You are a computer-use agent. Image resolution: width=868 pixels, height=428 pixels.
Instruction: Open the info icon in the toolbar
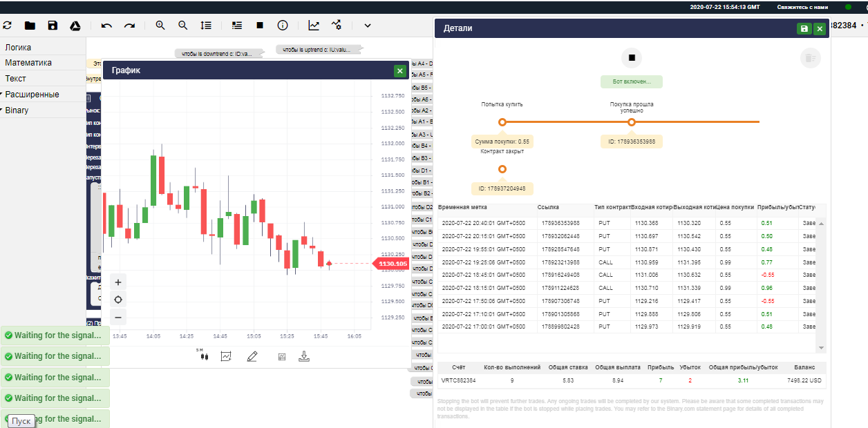pyautogui.click(x=283, y=26)
